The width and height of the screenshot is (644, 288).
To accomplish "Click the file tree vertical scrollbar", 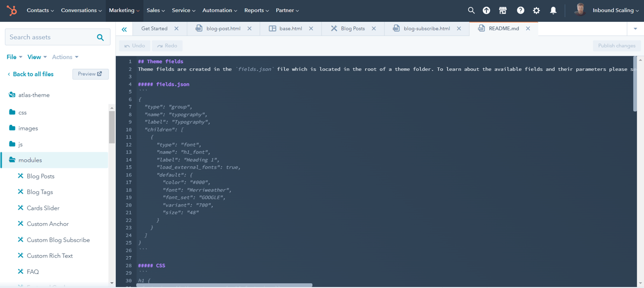I will pyautogui.click(x=112, y=127).
